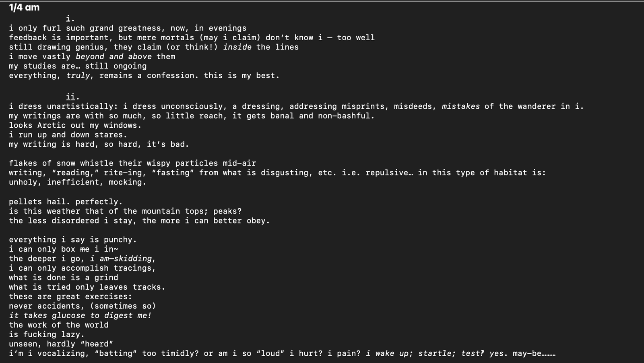The height and width of the screenshot is (363, 644).
Task: Click the italic text "i am—skidding"
Action: point(121,259)
